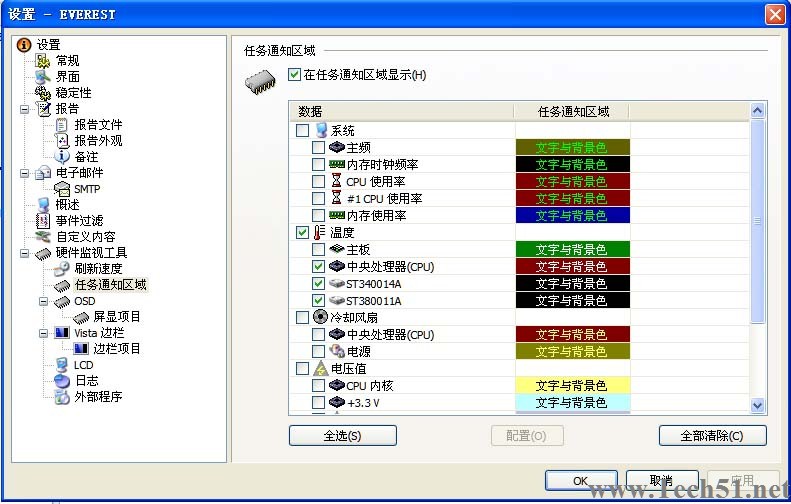Click the 界面 icon in settings tree
Viewport: 791px width, 504px height.
click(43, 77)
